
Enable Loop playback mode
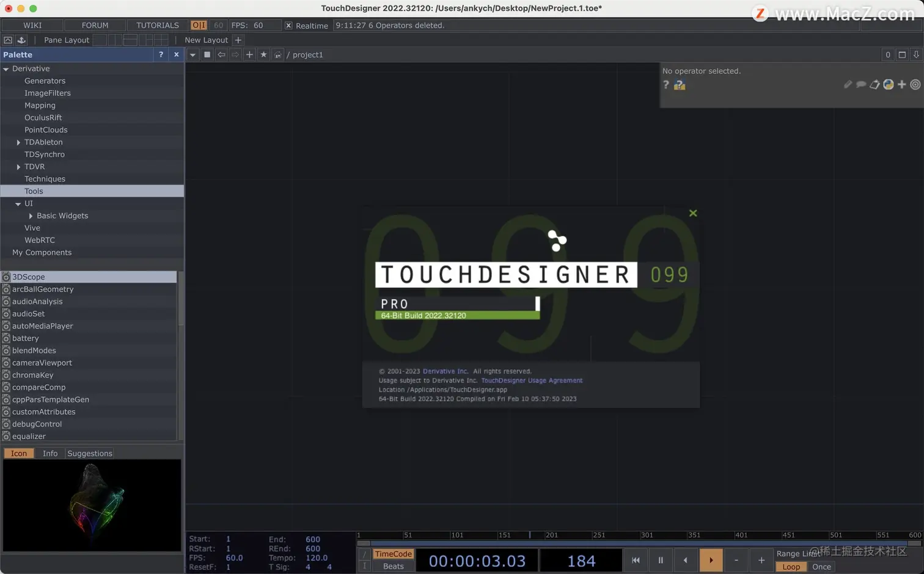[x=791, y=567]
